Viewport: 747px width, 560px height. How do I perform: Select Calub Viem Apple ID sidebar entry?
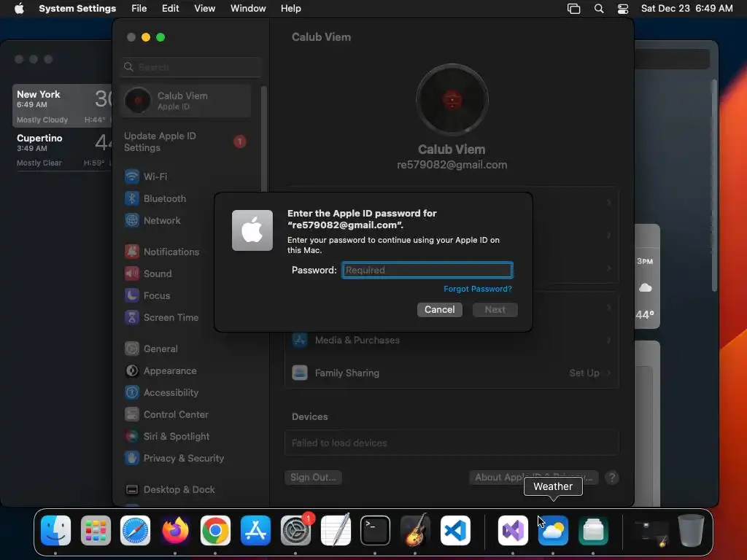click(186, 101)
